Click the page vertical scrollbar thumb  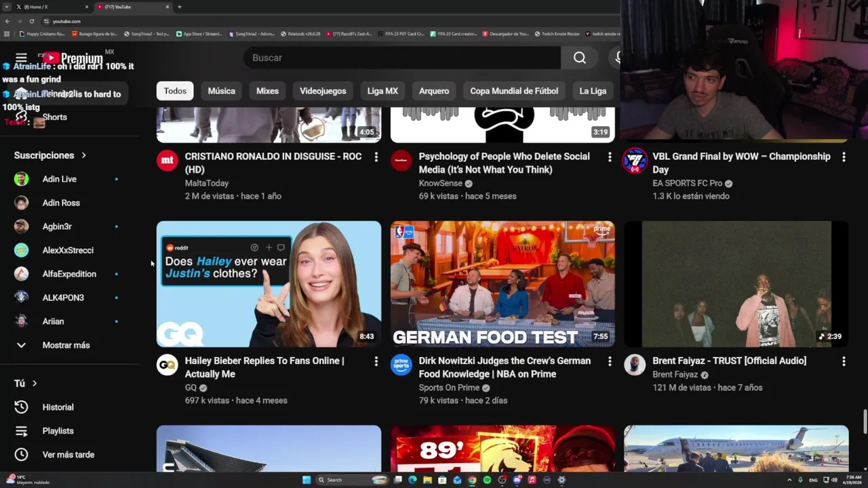click(x=865, y=422)
